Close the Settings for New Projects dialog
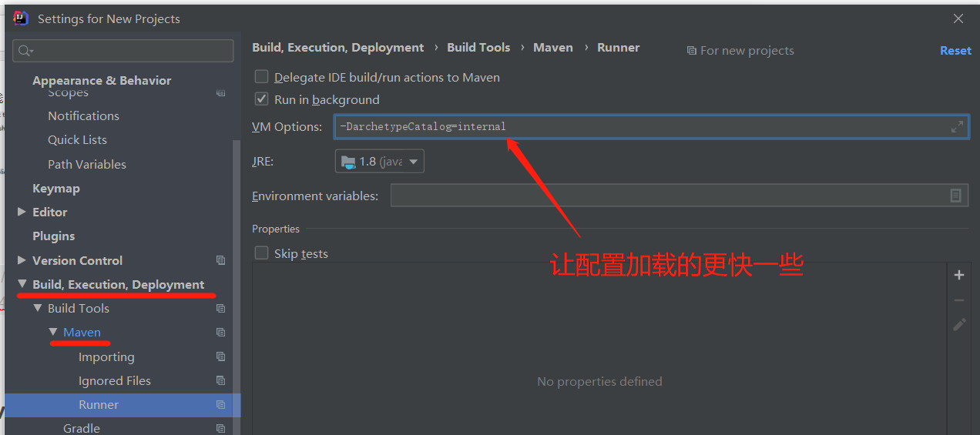 958,18
